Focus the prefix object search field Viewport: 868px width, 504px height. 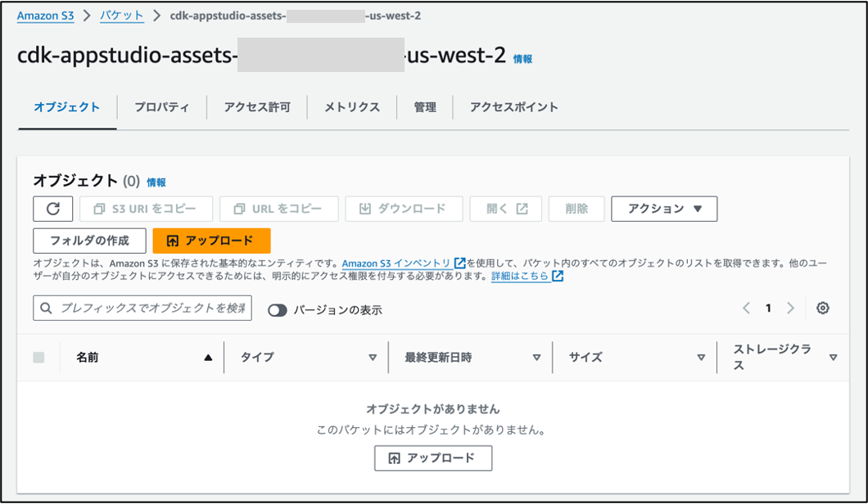[x=142, y=308]
